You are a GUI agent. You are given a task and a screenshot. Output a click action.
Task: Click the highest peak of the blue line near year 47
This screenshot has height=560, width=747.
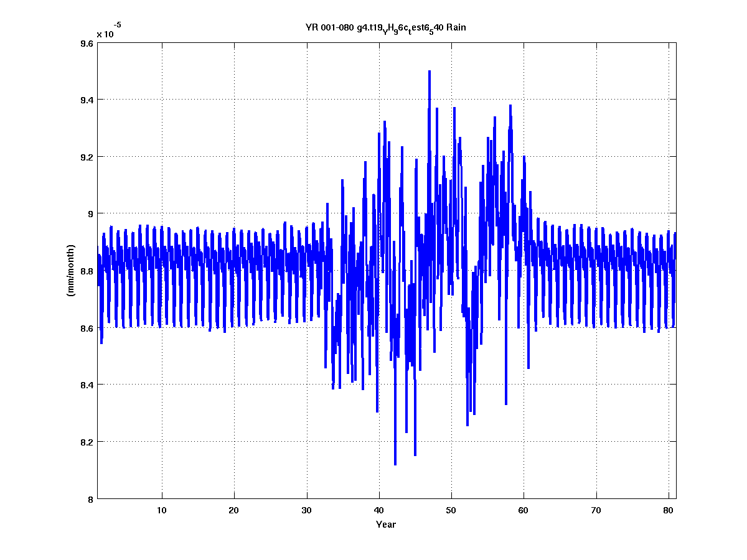point(430,72)
